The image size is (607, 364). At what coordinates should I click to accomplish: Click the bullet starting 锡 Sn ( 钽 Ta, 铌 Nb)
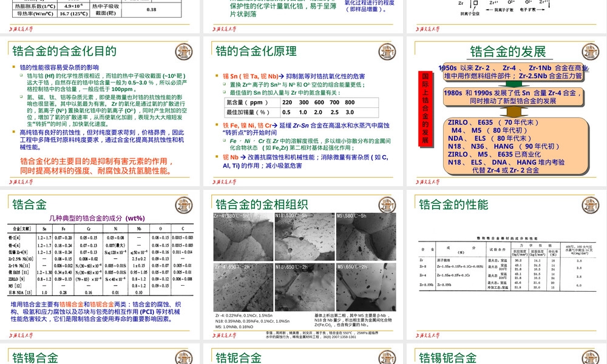click(x=293, y=76)
